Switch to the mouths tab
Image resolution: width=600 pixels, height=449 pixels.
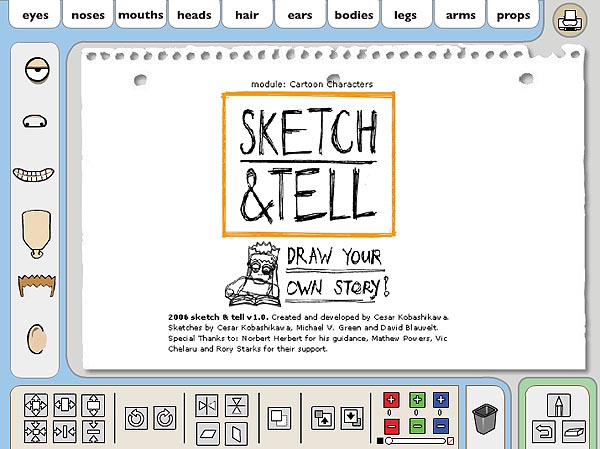(x=141, y=15)
